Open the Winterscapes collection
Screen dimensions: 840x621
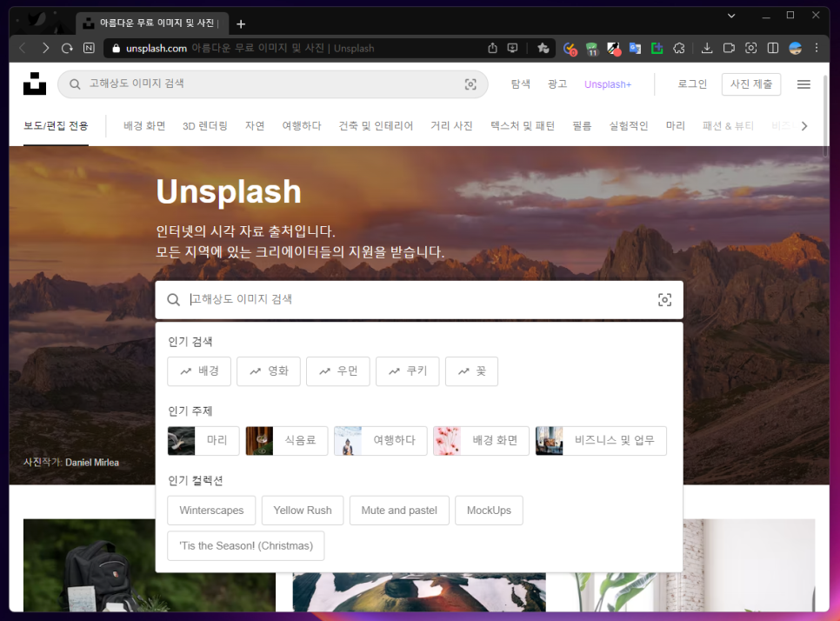point(211,511)
